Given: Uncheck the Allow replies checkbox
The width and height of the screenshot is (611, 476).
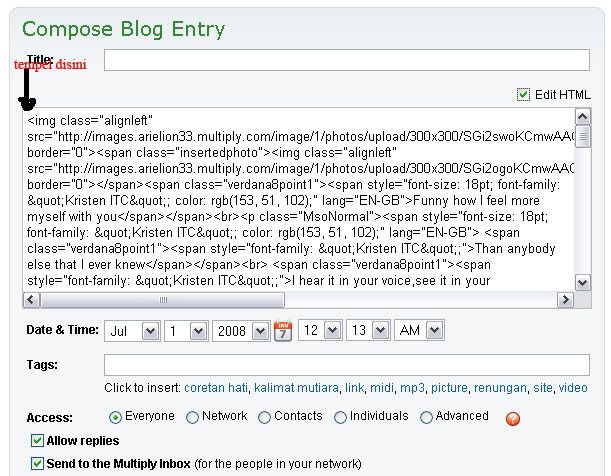Looking at the screenshot, I should point(37,441).
